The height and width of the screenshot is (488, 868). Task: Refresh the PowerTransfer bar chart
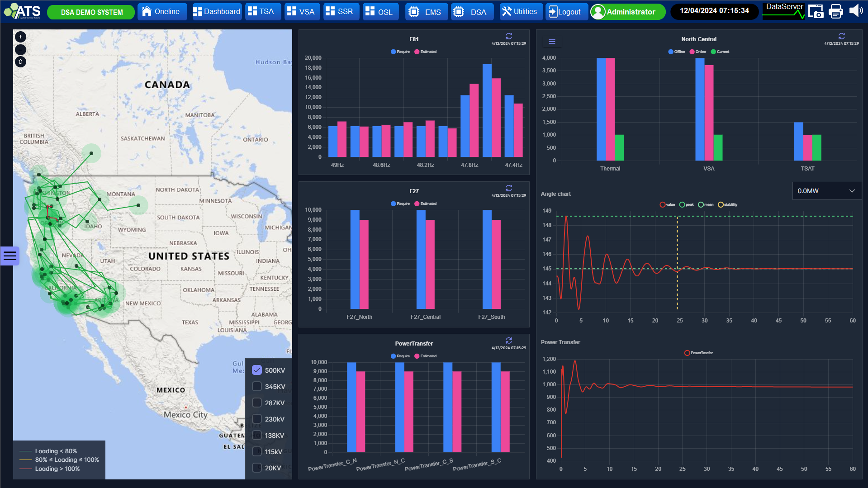click(x=508, y=341)
